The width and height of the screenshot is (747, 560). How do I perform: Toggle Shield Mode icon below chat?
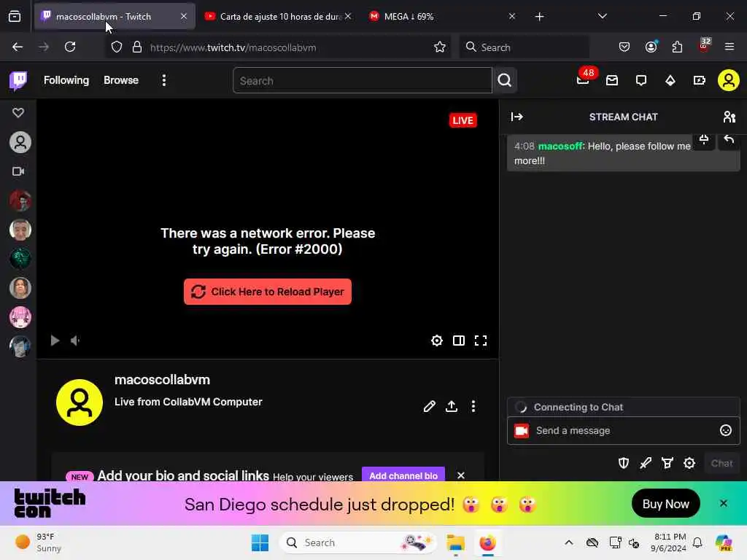point(624,463)
